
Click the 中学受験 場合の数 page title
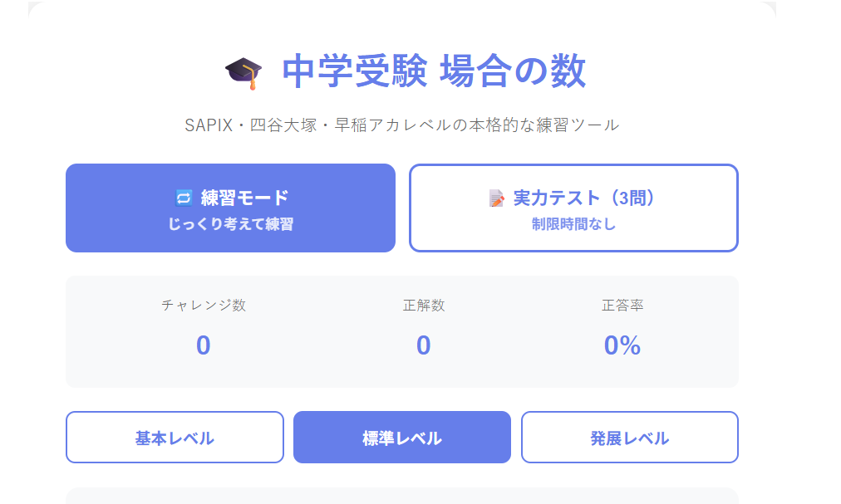(x=432, y=71)
